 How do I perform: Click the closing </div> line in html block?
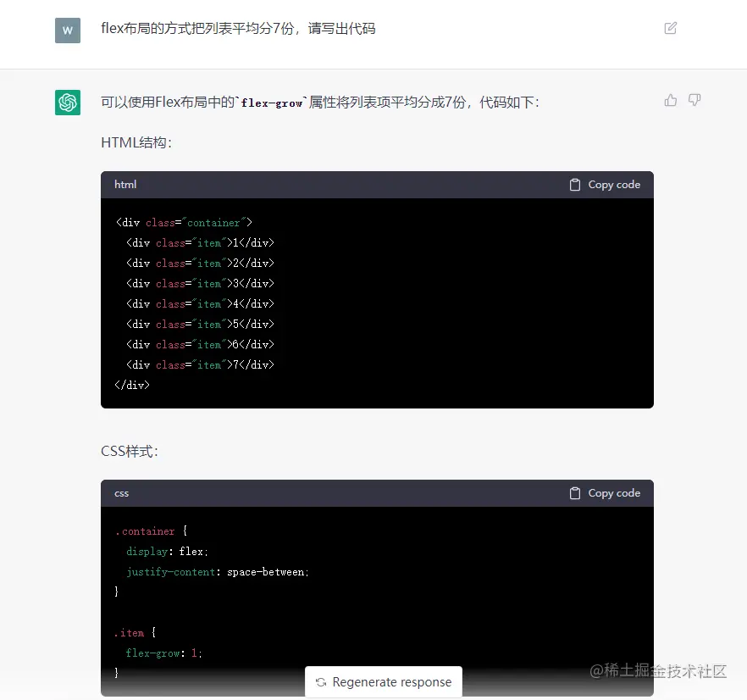[x=132, y=385]
